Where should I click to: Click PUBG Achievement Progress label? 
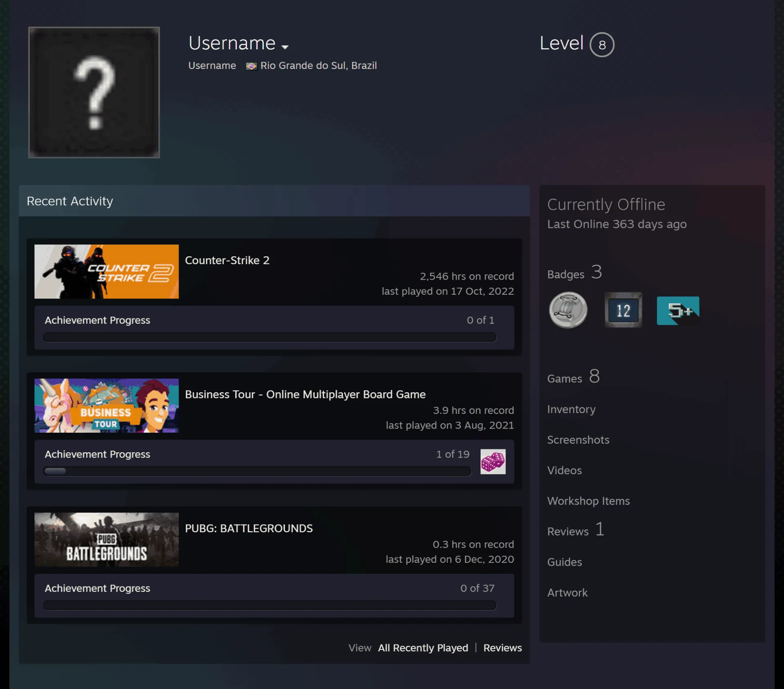[97, 588]
